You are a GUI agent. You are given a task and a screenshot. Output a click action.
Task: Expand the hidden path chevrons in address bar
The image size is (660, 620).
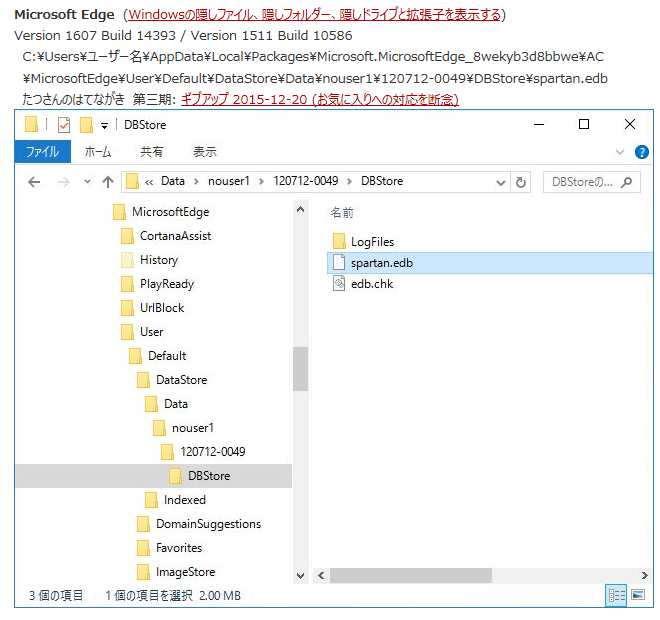pyautogui.click(x=149, y=182)
